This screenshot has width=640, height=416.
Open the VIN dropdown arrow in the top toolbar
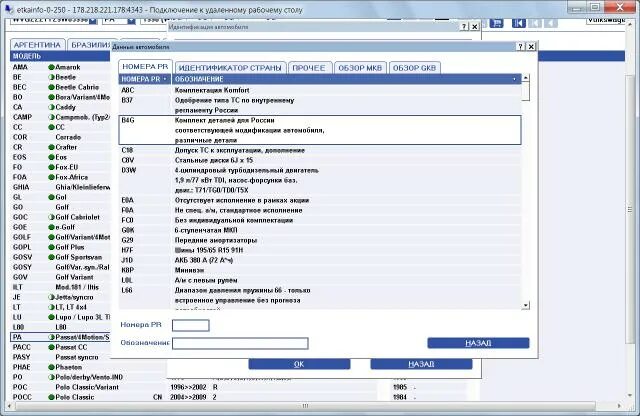click(x=93, y=20)
